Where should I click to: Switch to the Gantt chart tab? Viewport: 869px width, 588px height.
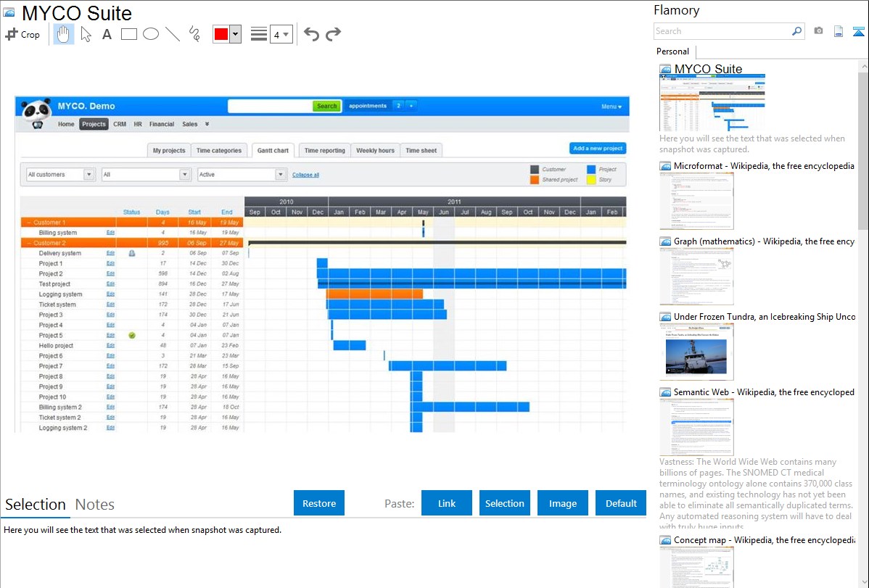273,150
